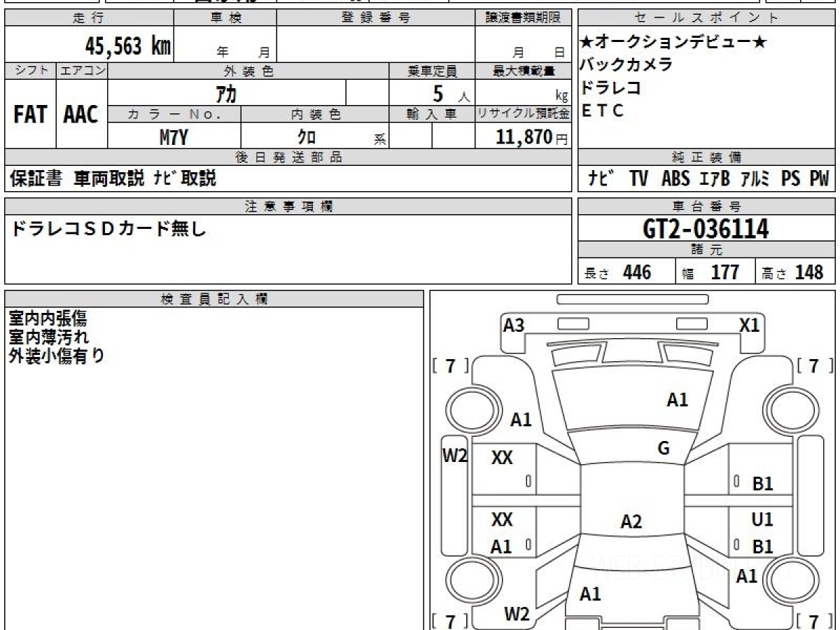
Task: Click the 車検 header cell
Action: (x=225, y=19)
